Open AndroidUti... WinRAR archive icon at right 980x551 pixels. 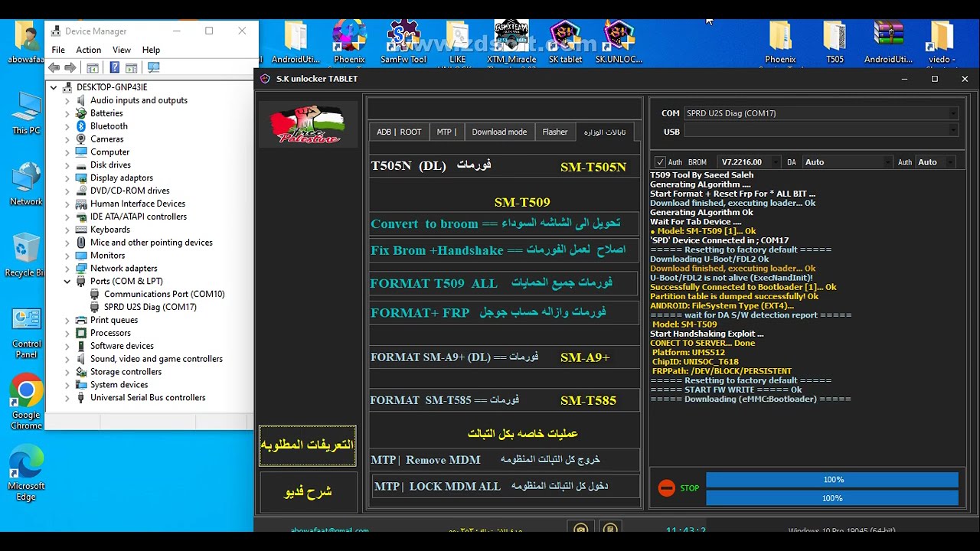tap(888, 43)
